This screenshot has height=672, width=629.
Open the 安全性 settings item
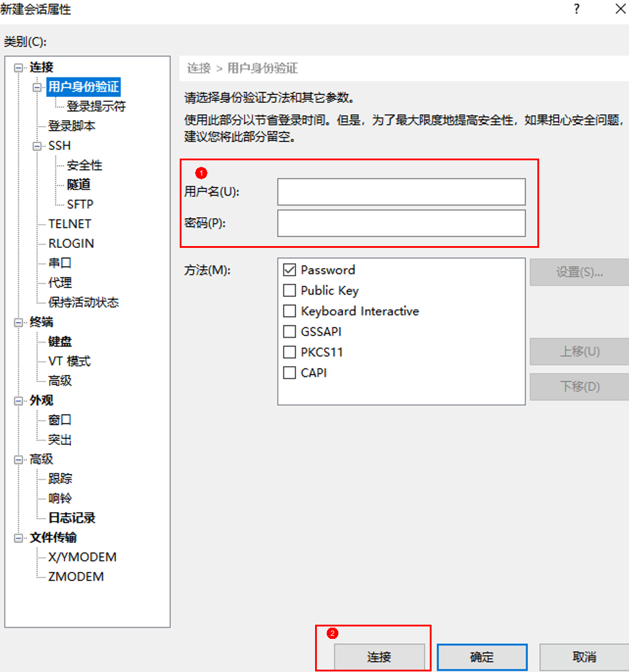click(85, 166)
